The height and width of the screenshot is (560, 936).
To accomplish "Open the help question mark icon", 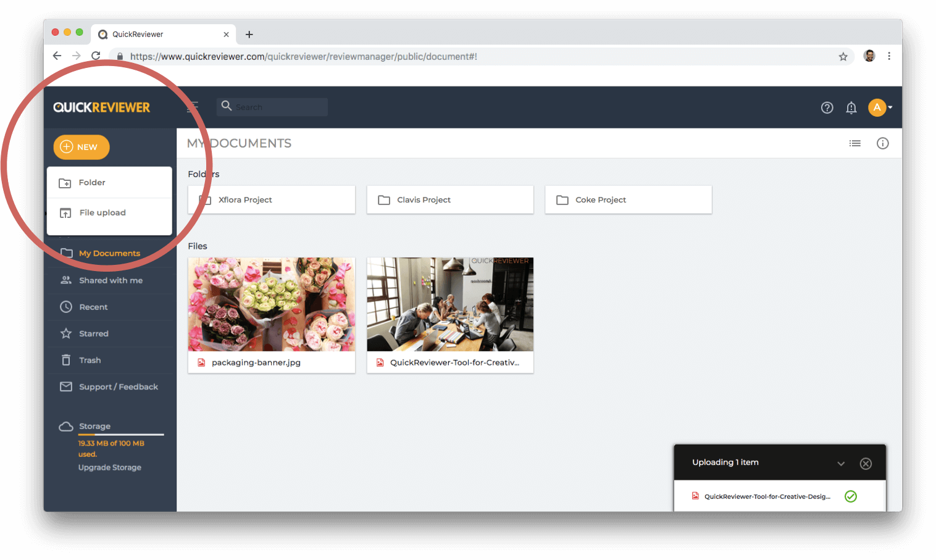I will [x=827, y=108].
